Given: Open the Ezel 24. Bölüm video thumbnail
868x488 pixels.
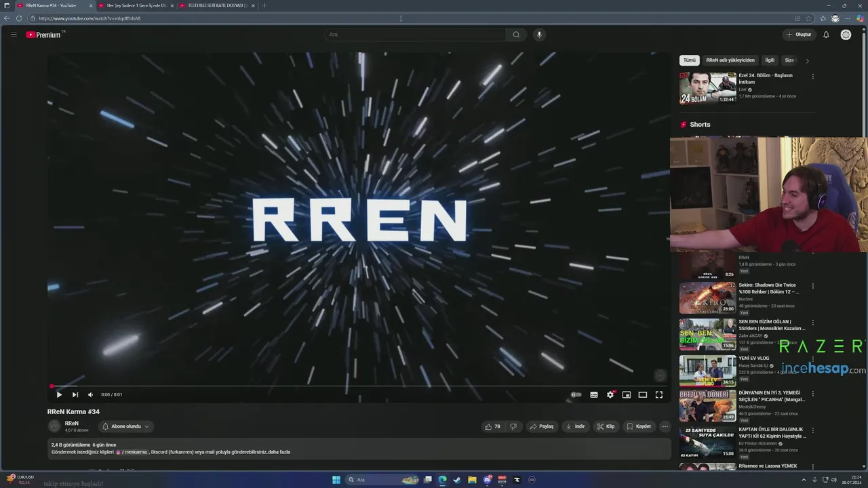Looking at the screenshot, I should [707, 87].
